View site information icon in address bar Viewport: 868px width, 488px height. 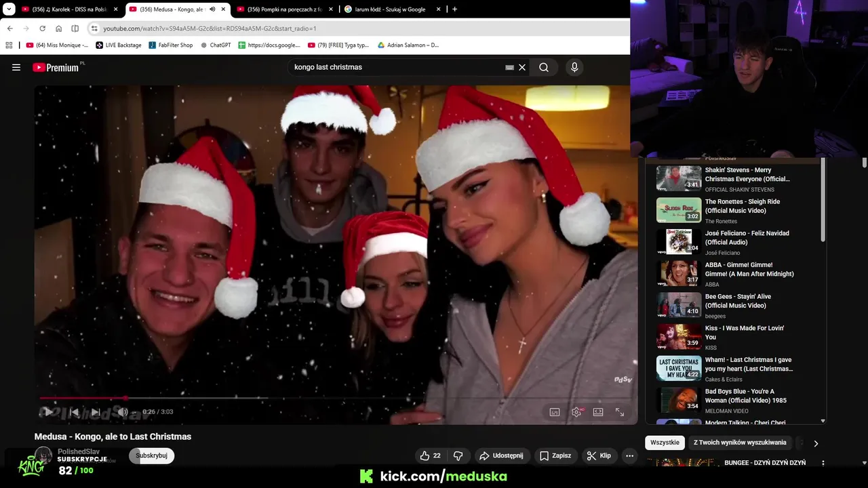94,28
